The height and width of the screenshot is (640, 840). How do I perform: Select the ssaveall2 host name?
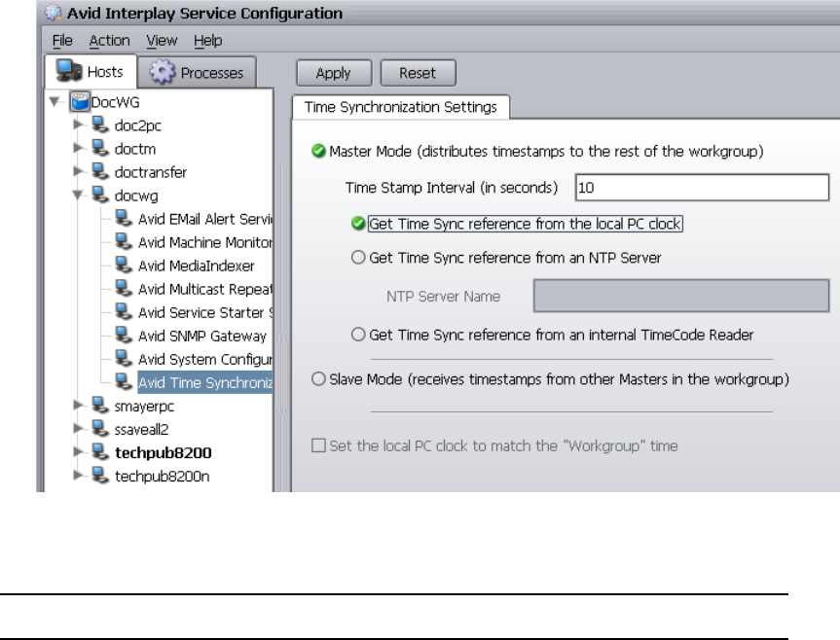(x=141, y=430)
